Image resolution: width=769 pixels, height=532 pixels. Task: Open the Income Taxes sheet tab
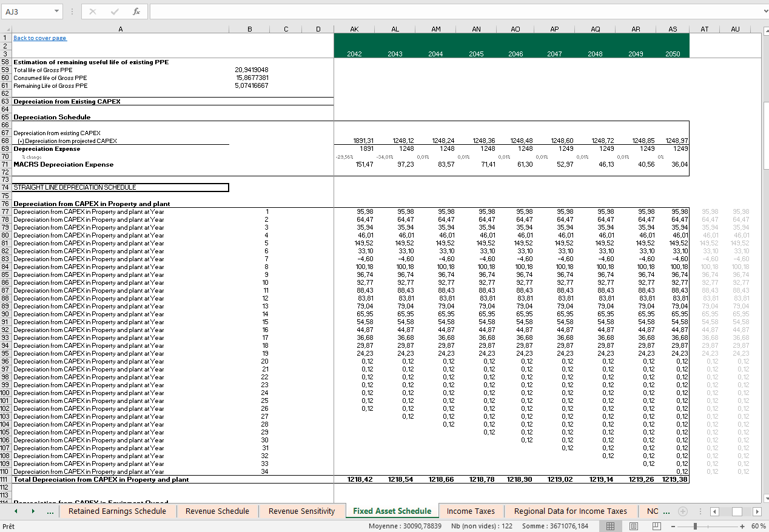pyautogui.click(x=471, y=511)
